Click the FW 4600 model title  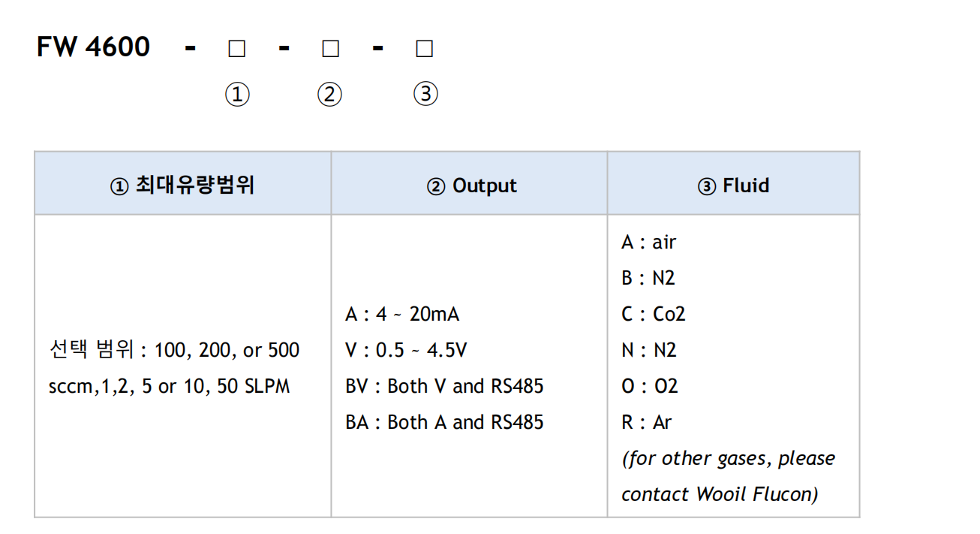click(x=93, y=47)
